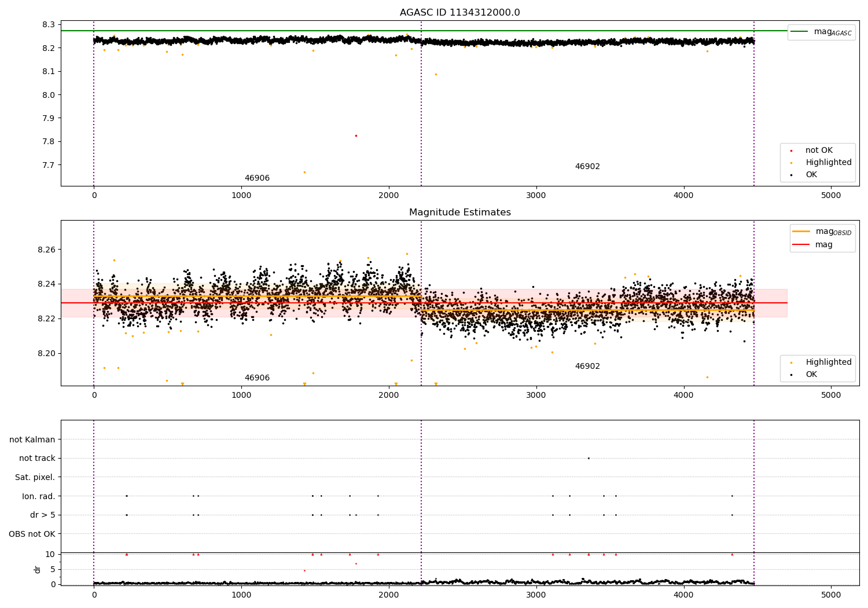Click the 7.8 y-axis tick label
Image resolution: width=868 pixels, height=608 pixels.
49,142
